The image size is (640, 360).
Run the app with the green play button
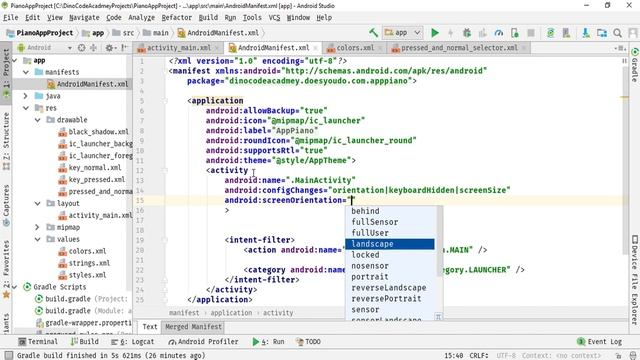click(x=435, y=33)
